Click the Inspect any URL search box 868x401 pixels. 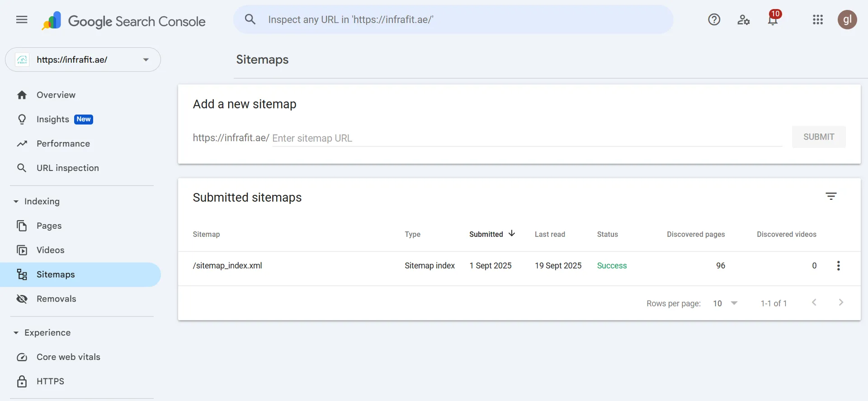pos(452,20)
